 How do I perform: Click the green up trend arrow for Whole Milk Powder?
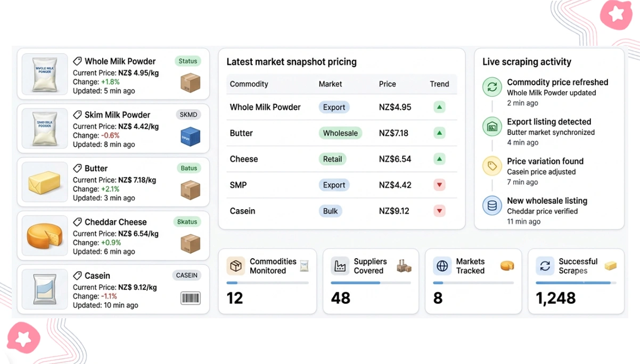pyautogui.click(x=439, y=107)
